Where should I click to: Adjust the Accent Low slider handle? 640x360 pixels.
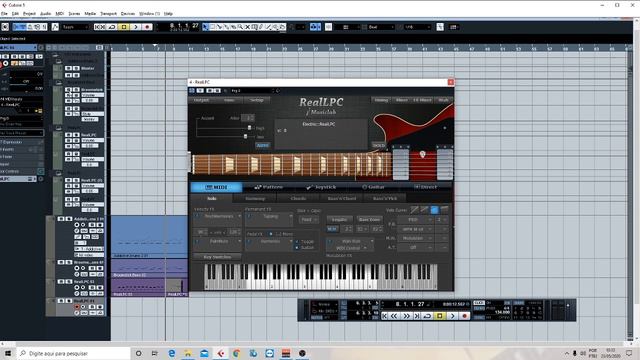245,136
